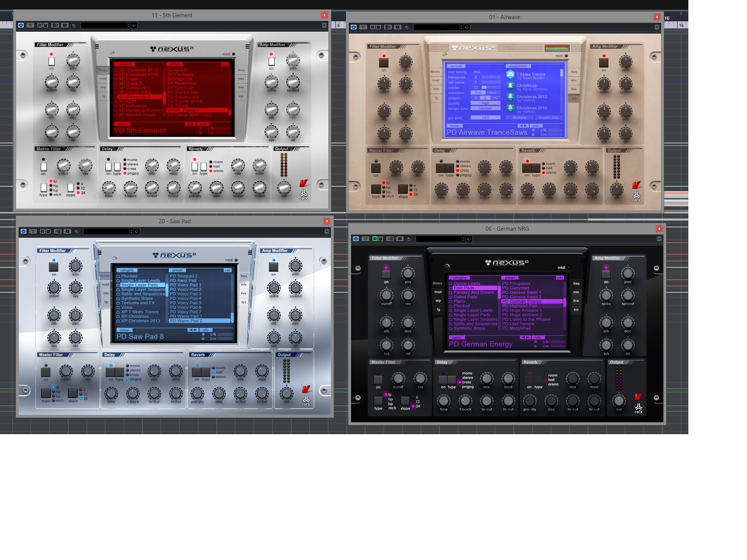The width and height of the screenshot is (747, 560).
Task: Toggle Filter Modifier on switch in German NRG
Action: click(386, 274)
